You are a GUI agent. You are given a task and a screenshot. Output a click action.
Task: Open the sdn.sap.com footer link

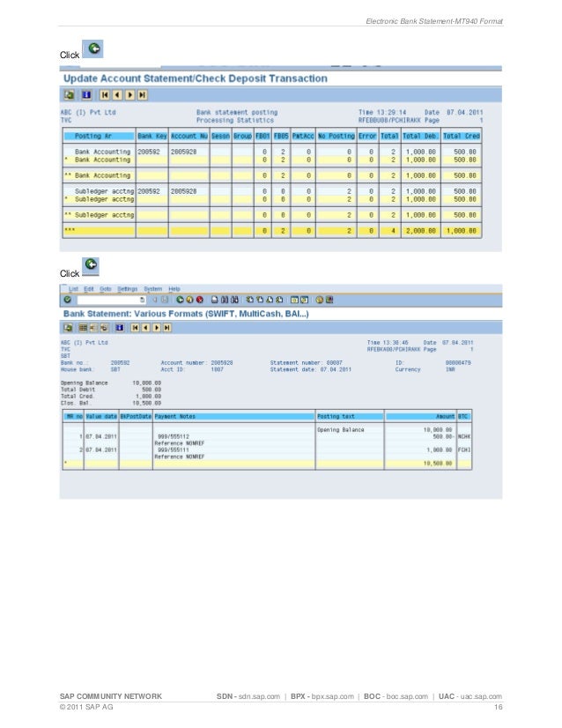259,696
